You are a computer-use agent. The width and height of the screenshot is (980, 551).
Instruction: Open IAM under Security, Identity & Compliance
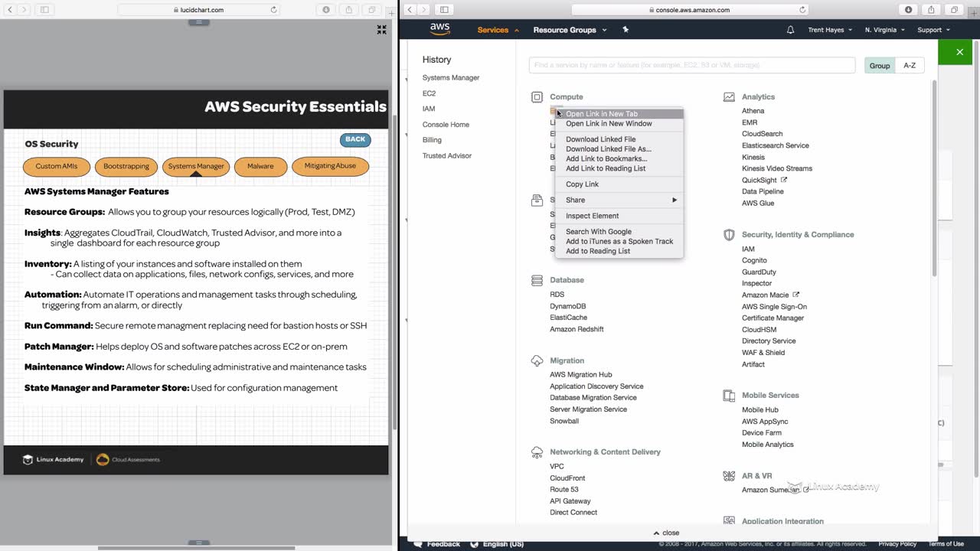748,249
